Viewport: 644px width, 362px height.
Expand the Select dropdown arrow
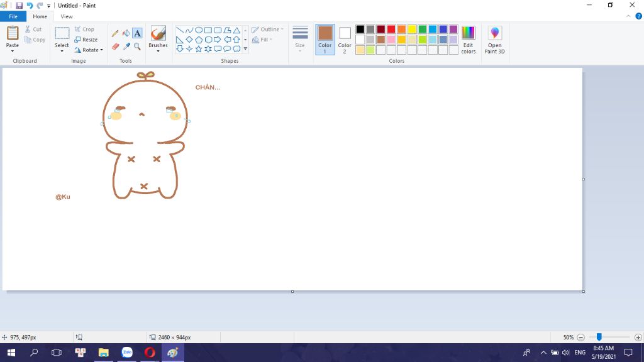(62, 51)
